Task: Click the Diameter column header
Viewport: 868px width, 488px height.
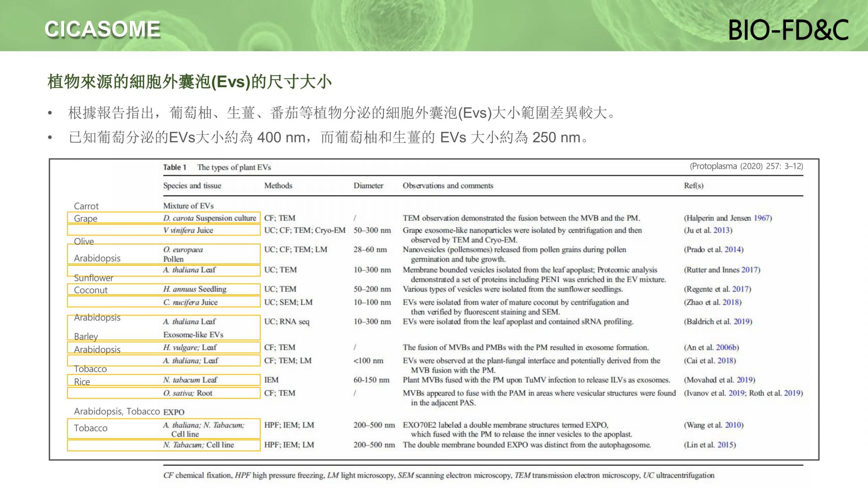Action: click(x=368, y=186)
